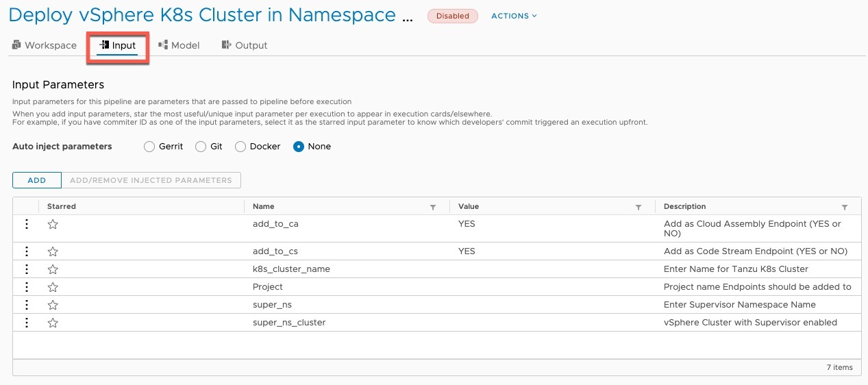Click the Project name cell

[x=268, y=287]
